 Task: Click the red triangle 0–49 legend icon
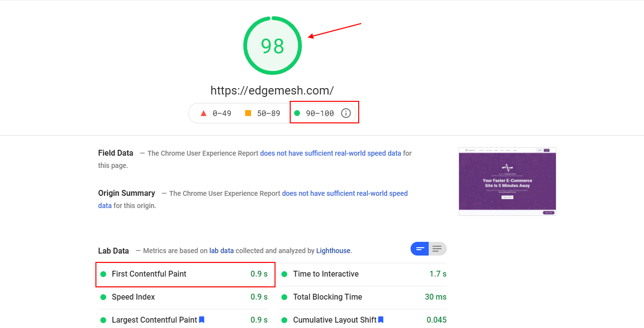(x=204, y=113)
